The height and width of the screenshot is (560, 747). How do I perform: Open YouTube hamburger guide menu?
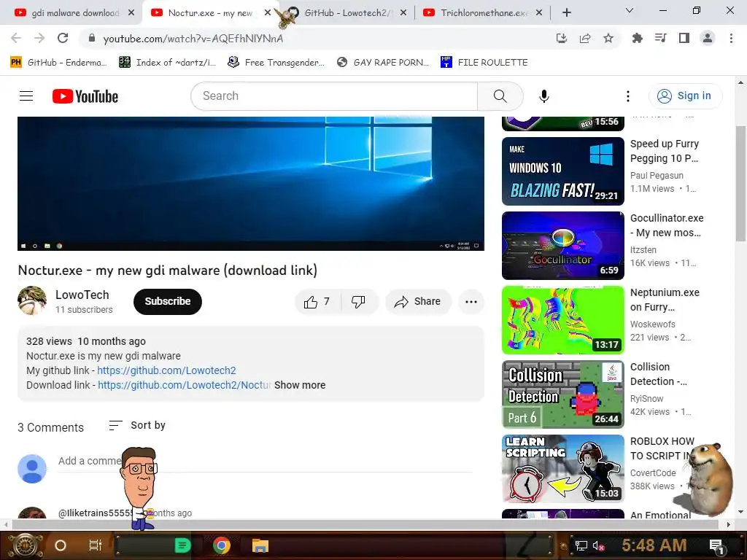pos(26,96)
